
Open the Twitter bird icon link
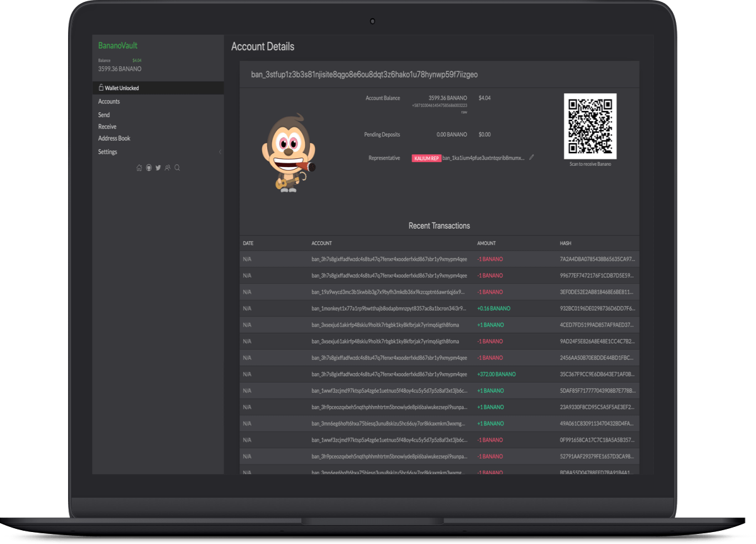[x=158, y=168]
